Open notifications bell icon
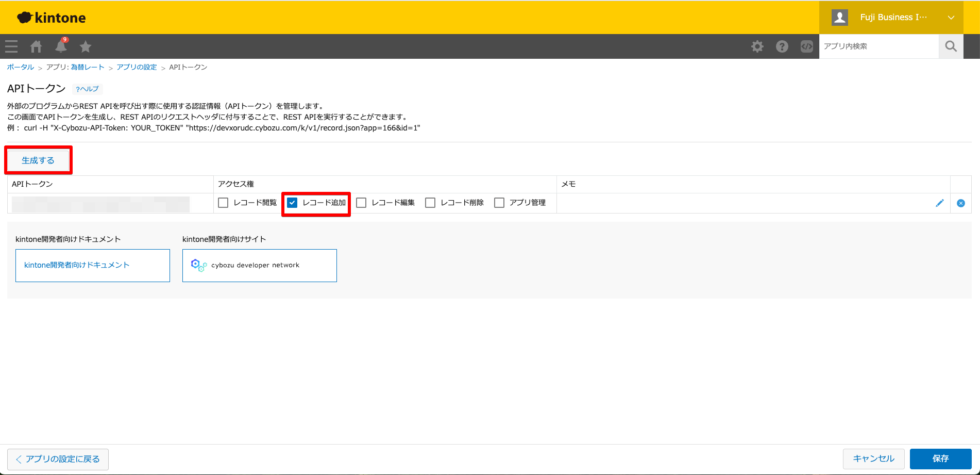Viewport: 980px width, 475px height. pyautogui.click(x=61, y=46)
